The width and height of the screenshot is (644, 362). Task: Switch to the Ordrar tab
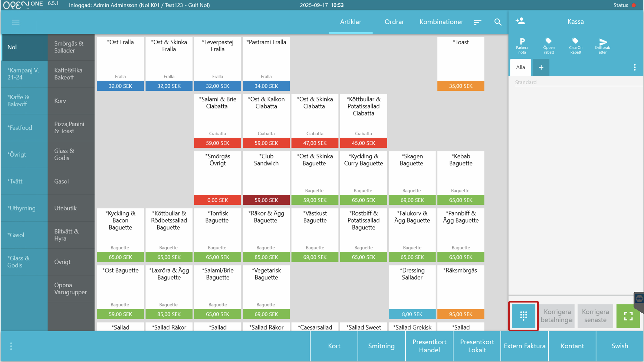[x=394, y=22]
